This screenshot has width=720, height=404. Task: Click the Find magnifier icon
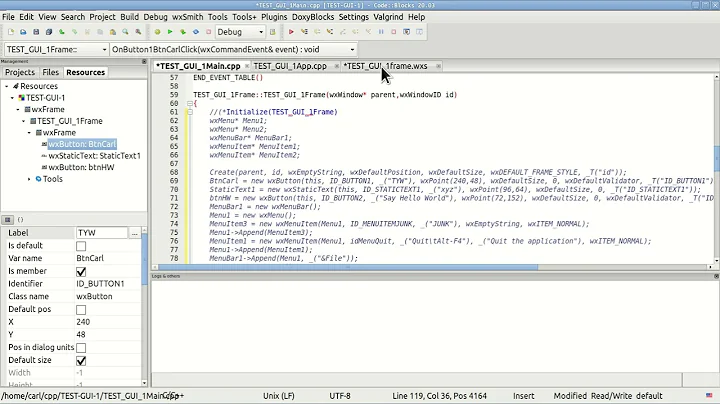pyautogui.click(x=125, y=32)
